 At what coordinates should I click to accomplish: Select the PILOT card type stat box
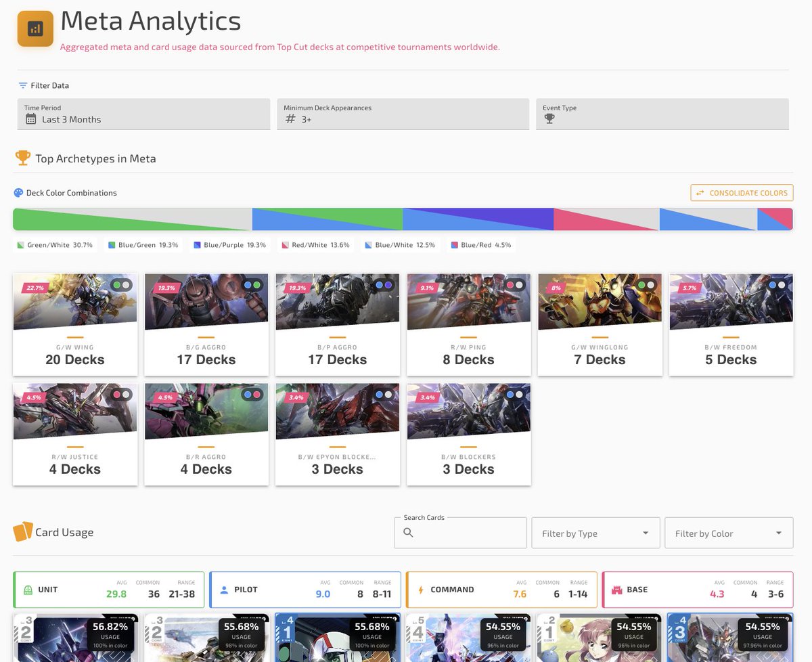[x=305, y=590]
